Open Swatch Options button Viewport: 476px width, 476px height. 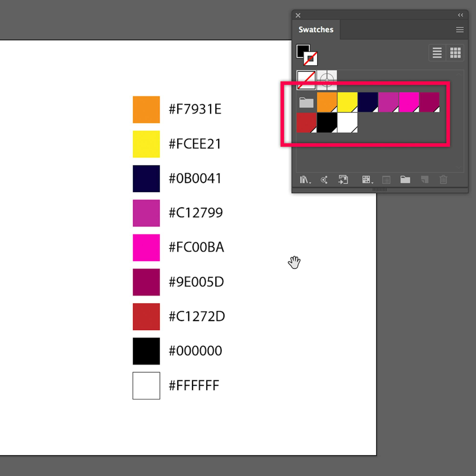pyautogui.click(x=386, y=180)
